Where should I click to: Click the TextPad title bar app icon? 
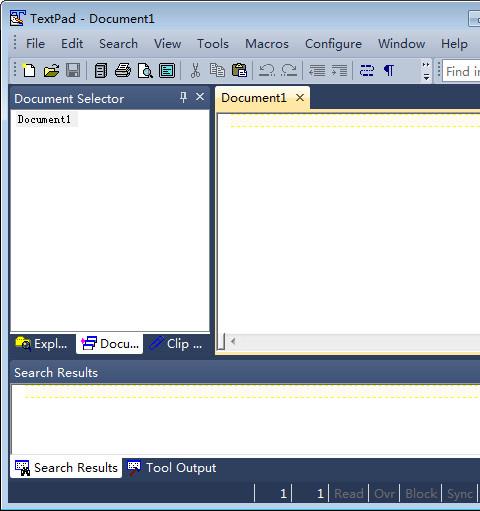click(18, 18)
